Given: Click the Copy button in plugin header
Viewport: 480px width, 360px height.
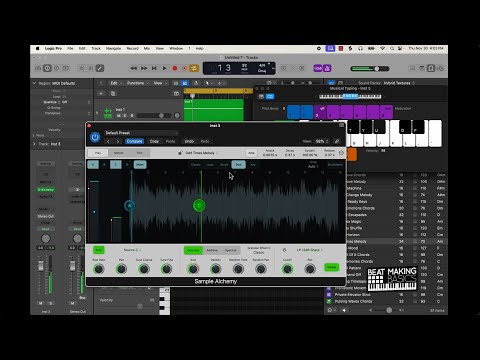Looking at the screenshot, I should (154, 141).
